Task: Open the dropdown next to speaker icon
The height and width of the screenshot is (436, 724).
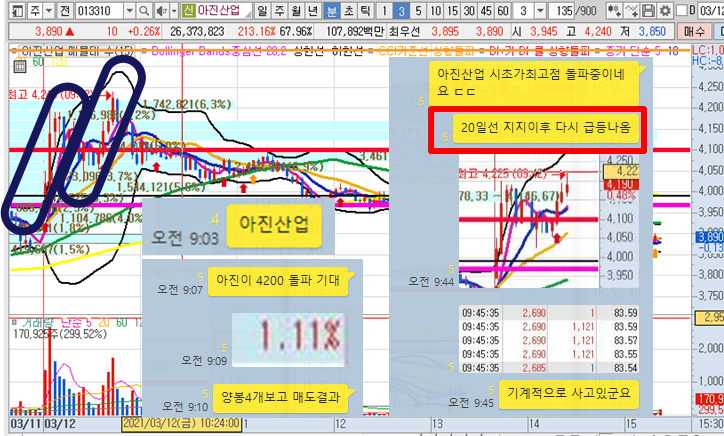Action: (174, 10)
